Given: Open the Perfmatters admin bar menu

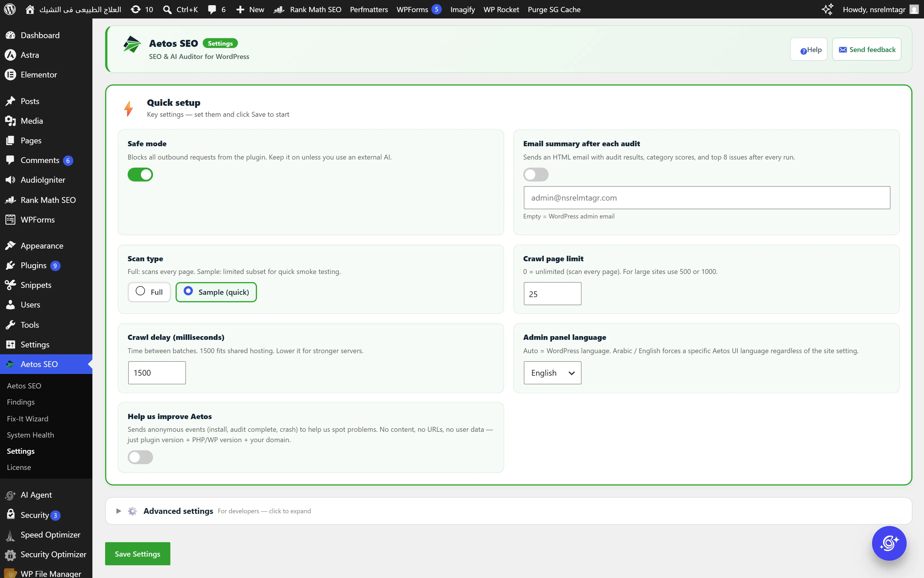Looking at the screenshot, I should (x=369, y=9).
